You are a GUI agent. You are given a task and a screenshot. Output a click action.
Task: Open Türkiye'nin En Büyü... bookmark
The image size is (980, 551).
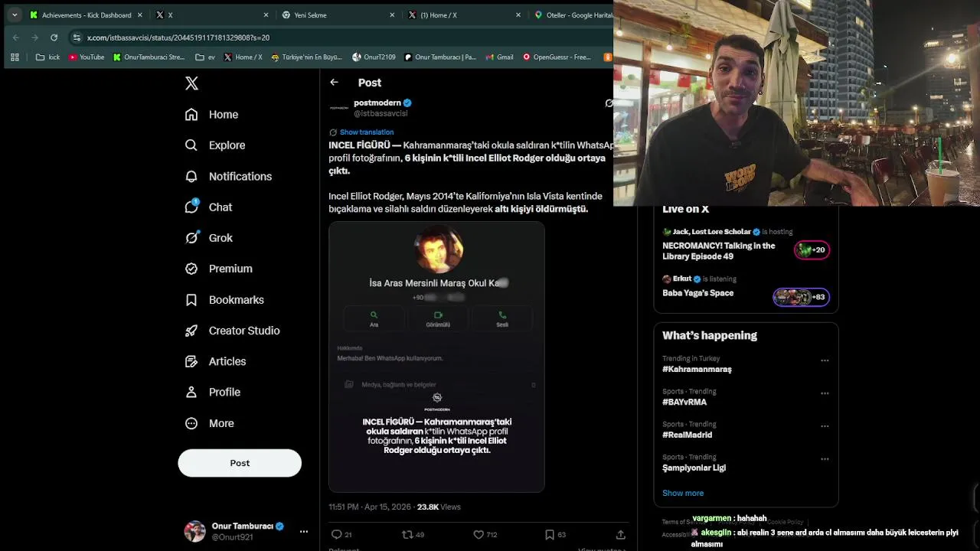pyautogui.click(x=306, y=57)
